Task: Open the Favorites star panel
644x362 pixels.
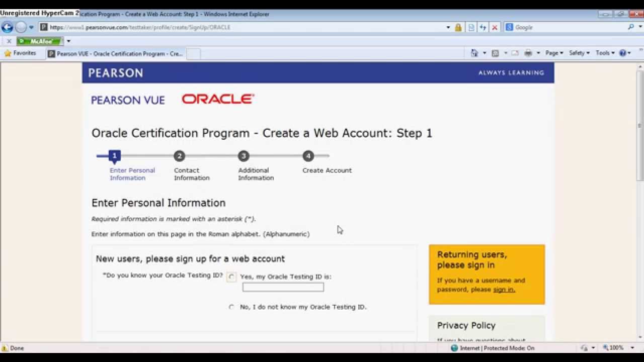Action: (20, 53)
